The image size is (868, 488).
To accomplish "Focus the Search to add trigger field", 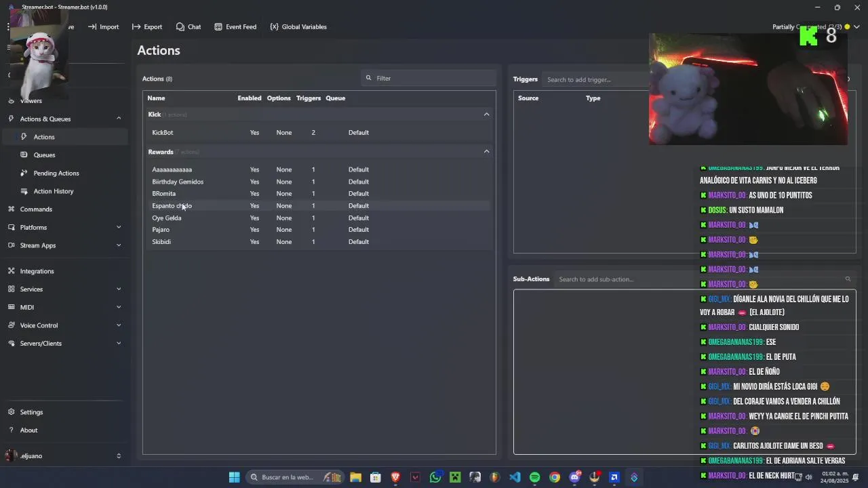I will tap(597, 79).
